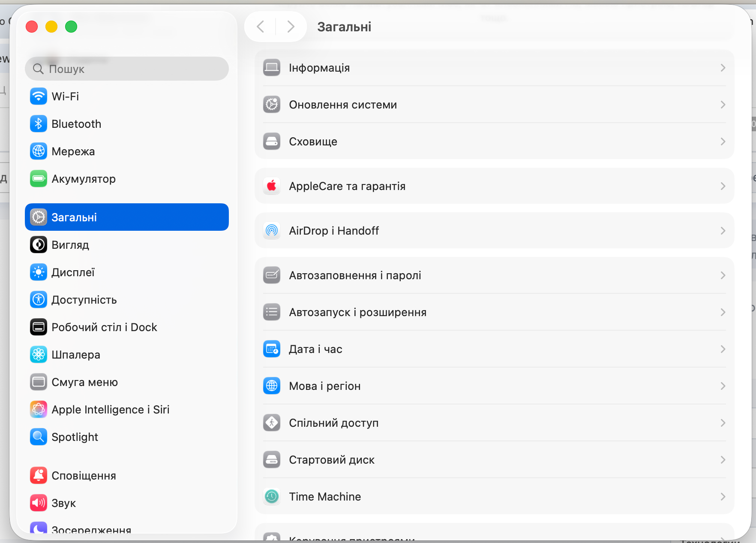Click the Time Machine icon
Screen dimensions: 756x543
(x=272, y=497)
